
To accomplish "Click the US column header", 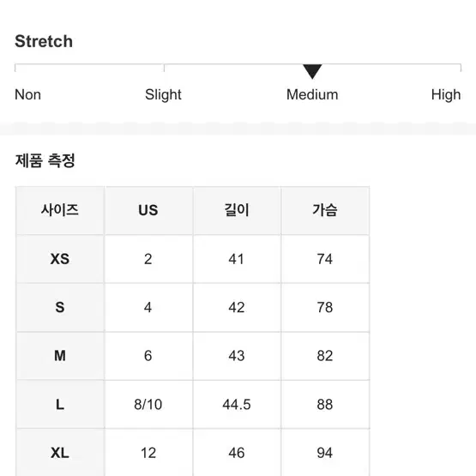I will pos(148,210).
